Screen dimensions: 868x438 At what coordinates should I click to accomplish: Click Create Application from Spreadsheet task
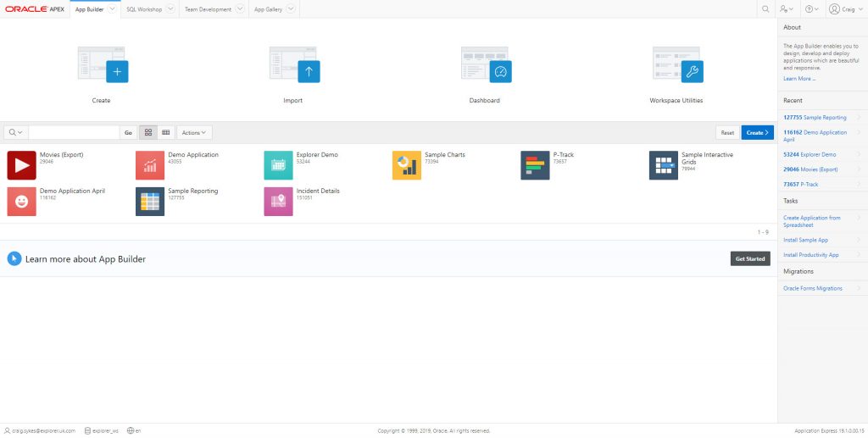pos(811,222)
